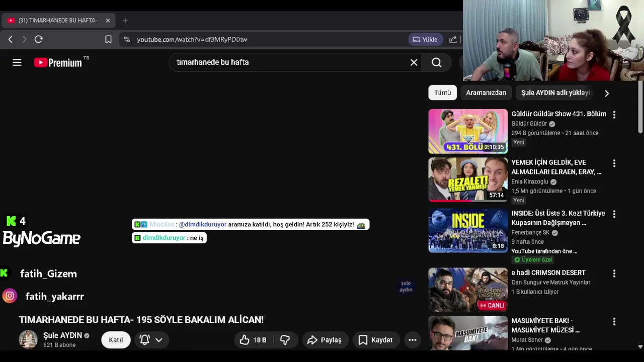This screenshot has width=644, height=362.
Task: Click the fatih_Gizem overlay text
Action: coord(48,274)
